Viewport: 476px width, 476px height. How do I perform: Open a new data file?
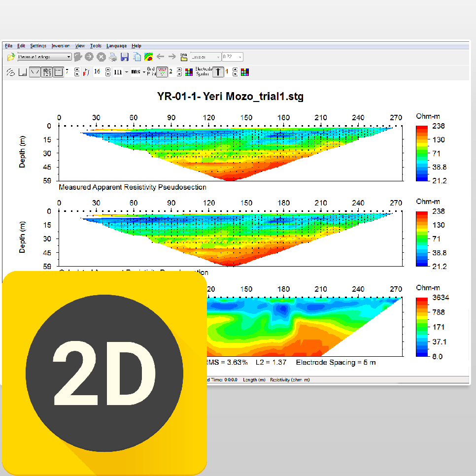[11, 57]
